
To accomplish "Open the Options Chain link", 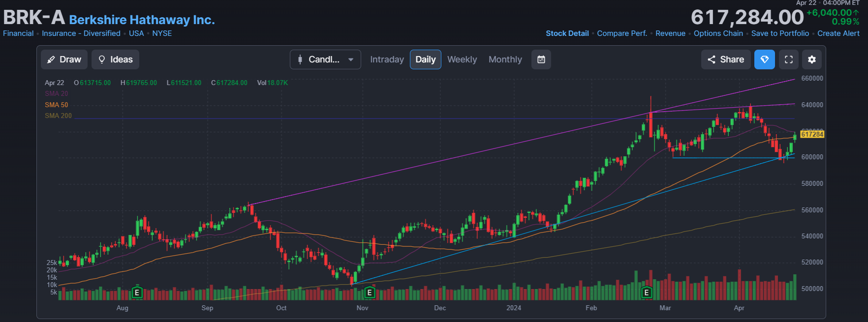I will click(x=718, y=33).
